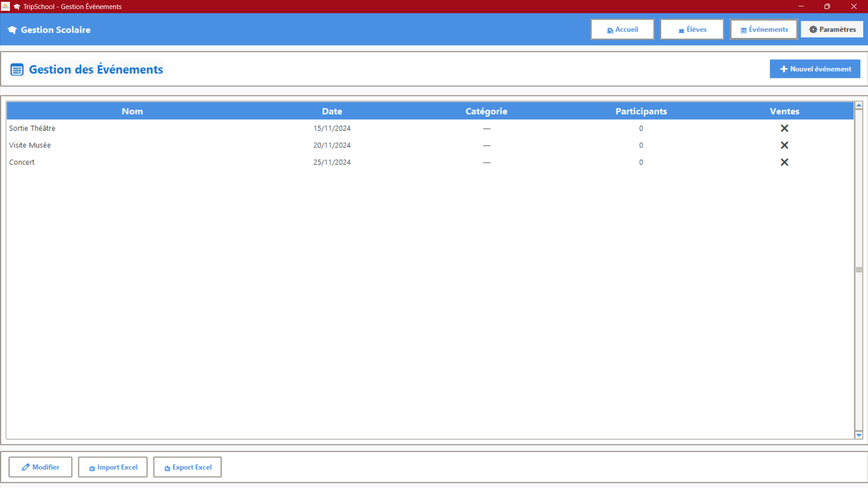Switch to the Élèves tab

[x=692, y=29]
